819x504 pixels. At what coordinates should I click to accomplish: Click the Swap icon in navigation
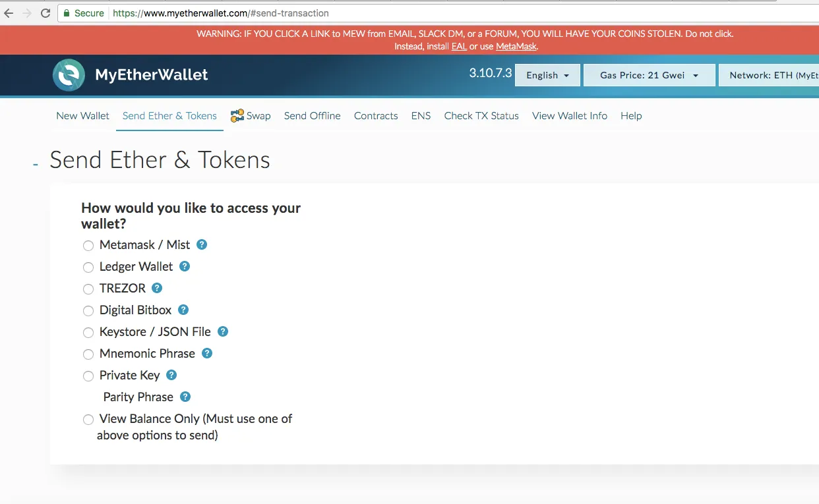click(237, 115)
